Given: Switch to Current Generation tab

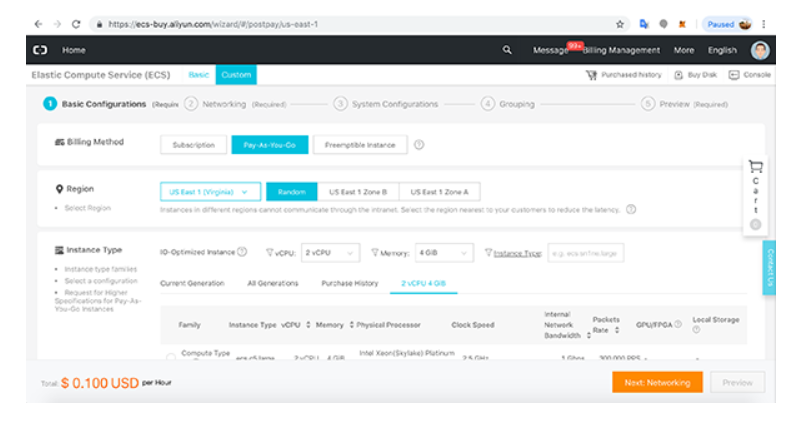Looking at the screenshot, I should point(192,283).
